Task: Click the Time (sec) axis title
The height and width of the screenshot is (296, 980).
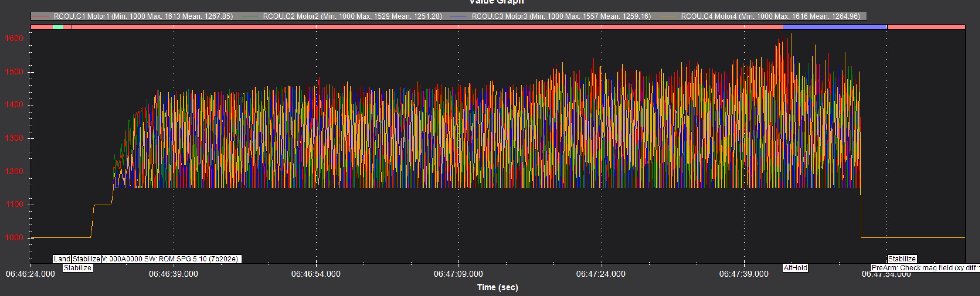Action: (497, 288)
